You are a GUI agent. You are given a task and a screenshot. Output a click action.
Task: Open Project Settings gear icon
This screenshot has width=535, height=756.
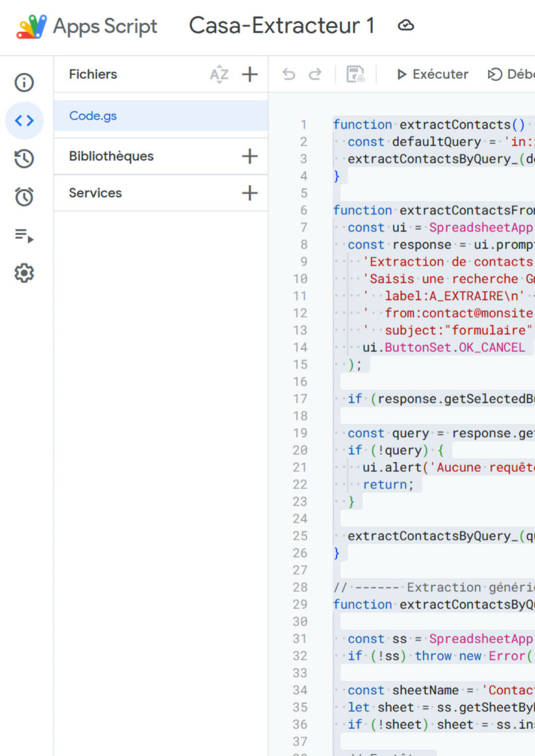coord(24,273)
